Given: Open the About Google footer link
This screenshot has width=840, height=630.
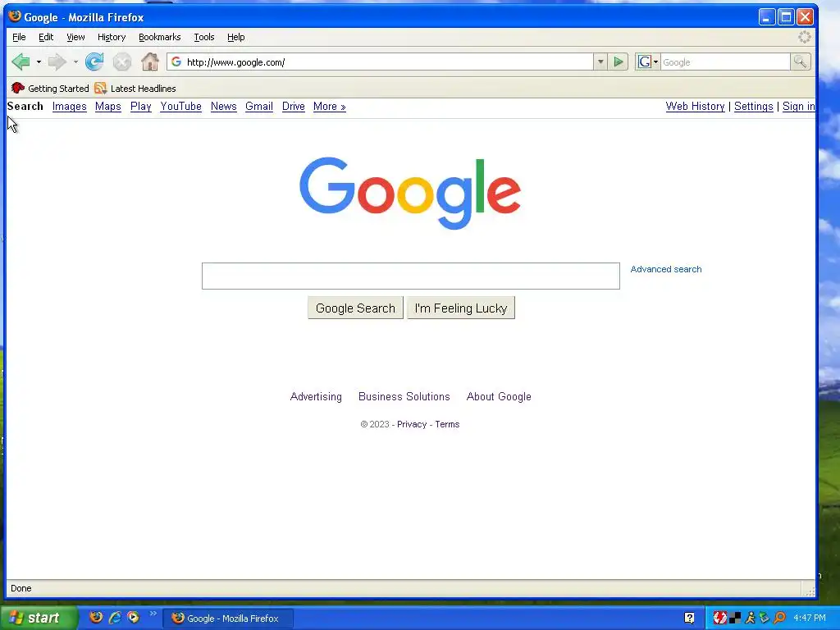Looking at the screenshot, I should 499,396.
